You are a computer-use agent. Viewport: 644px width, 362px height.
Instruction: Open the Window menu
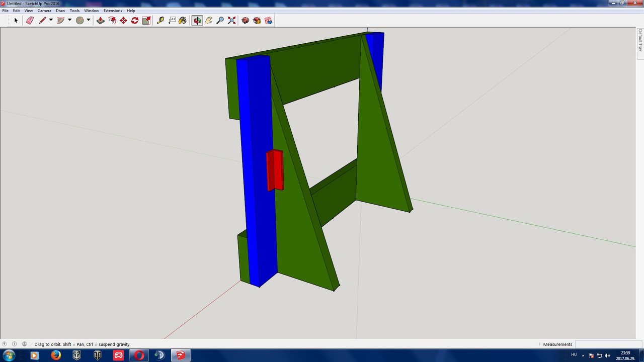(x=92, y=11)
